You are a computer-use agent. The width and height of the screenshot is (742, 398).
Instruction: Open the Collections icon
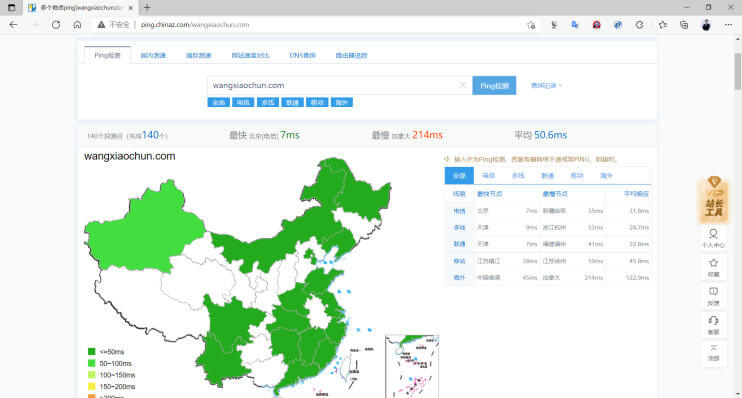pyautogui.click(x=684, y=25)
